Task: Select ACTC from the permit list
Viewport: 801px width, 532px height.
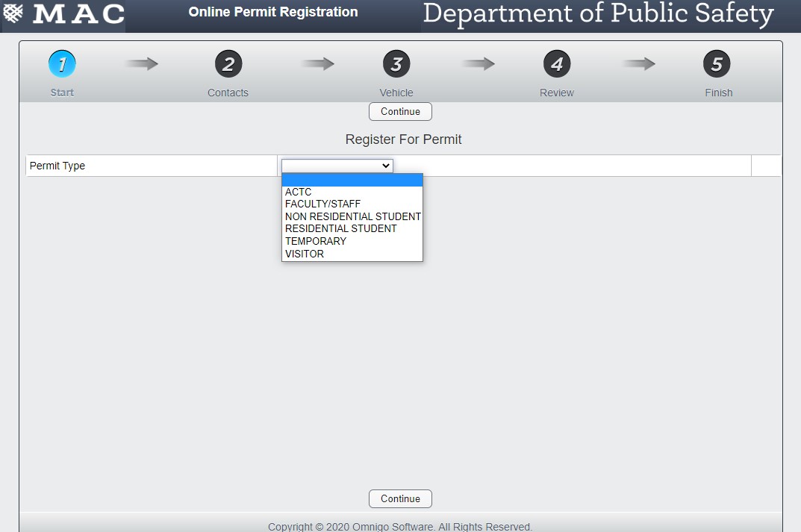Action: tap(298, 192)
